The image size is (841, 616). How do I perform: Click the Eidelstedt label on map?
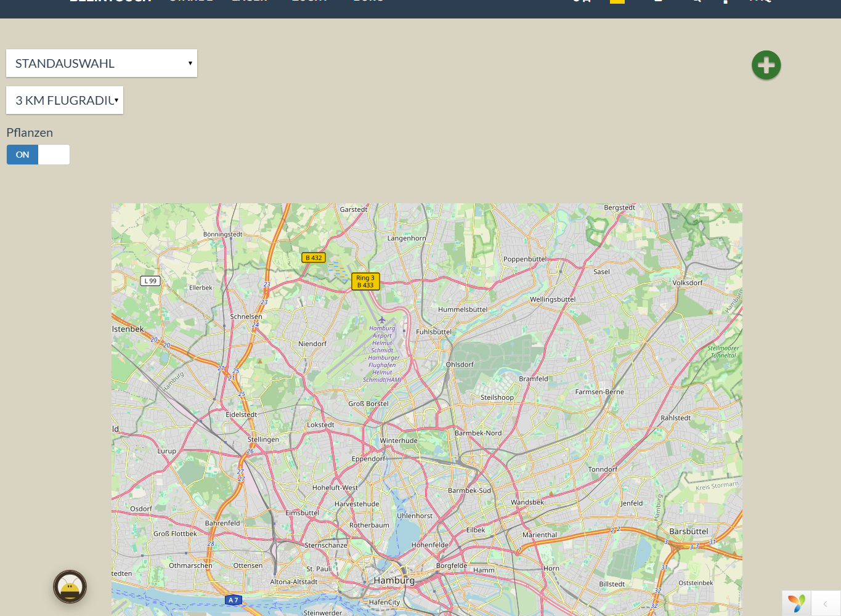click(x=242, y=415)
